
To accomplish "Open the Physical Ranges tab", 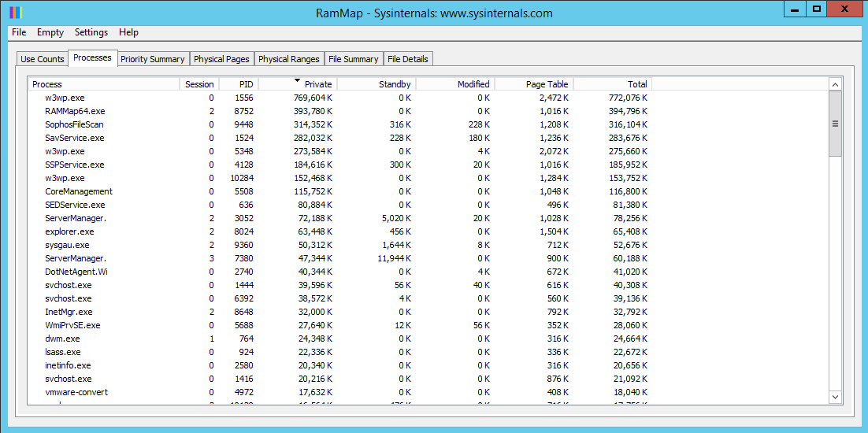I will 289,59.
